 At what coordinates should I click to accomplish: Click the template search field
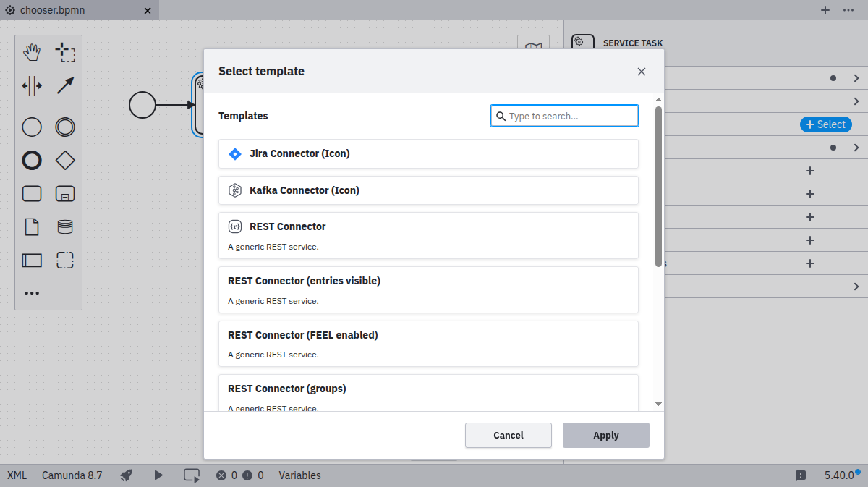tap(564, 116)
